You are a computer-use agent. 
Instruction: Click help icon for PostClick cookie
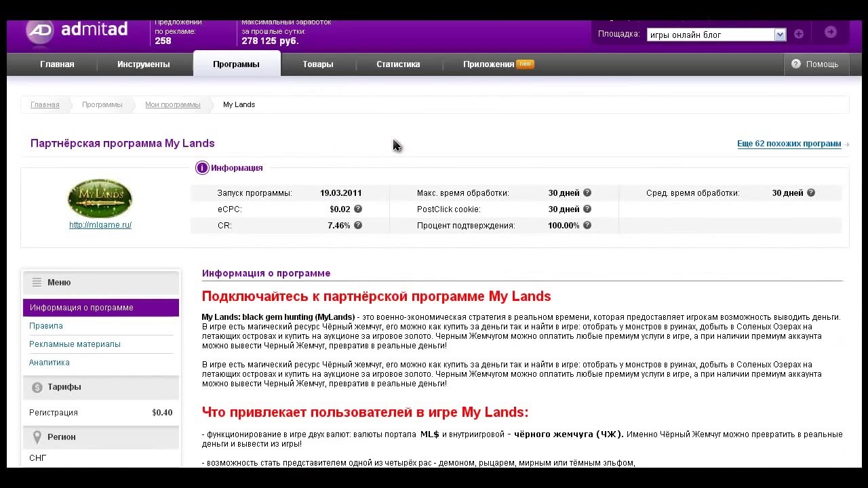[587, 209]
